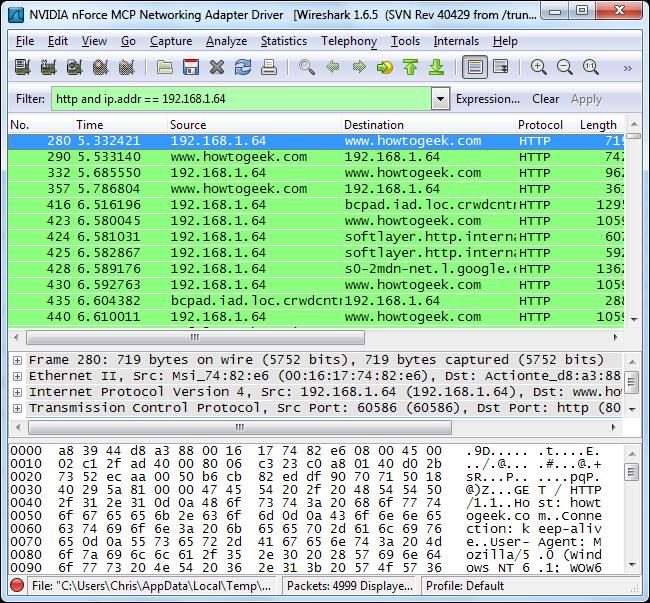Clear the display filter
This screenshot has width=650, height=603.
point(546,99)
